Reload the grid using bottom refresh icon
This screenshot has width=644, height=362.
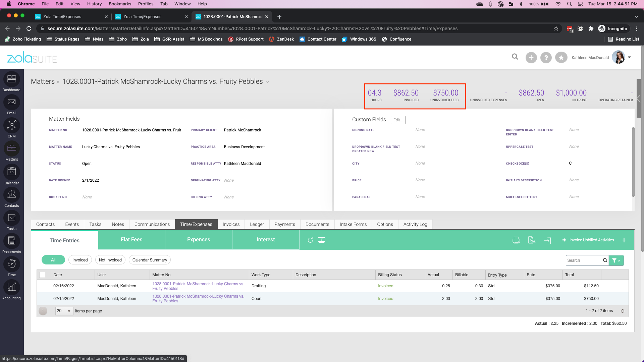[623, 311]
